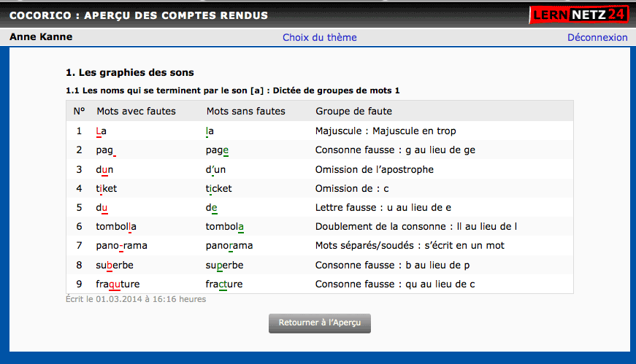
Task: Click the N° column header
Action: [x=79, y=111]
